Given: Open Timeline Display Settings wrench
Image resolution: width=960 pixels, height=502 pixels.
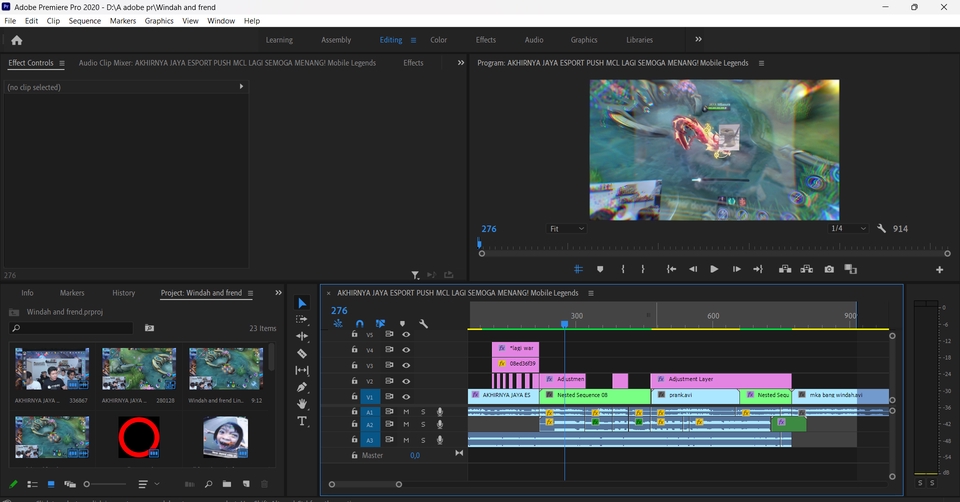Looking at the screenshot, I should 423,323.
